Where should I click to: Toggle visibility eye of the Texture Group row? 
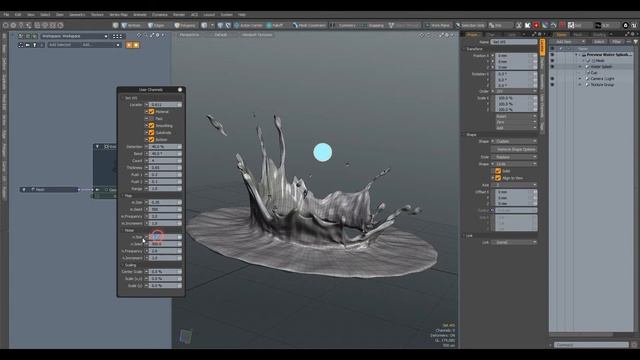click(552, 84)
